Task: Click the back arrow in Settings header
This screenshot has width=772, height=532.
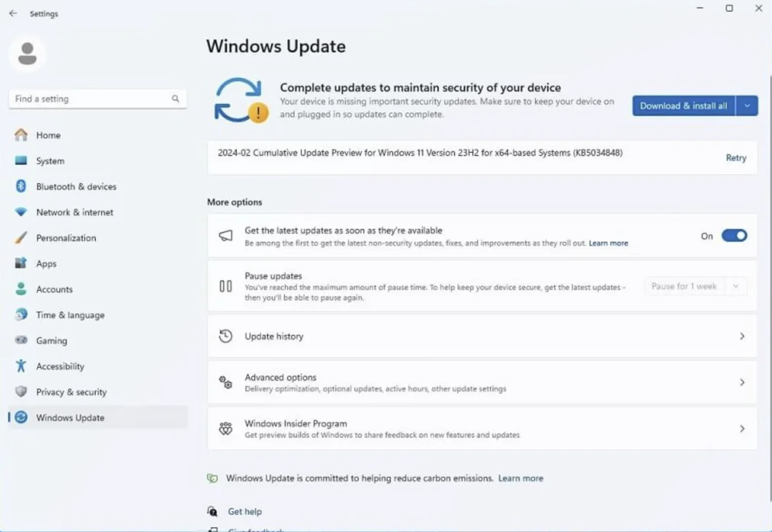Action: (13, 13)
